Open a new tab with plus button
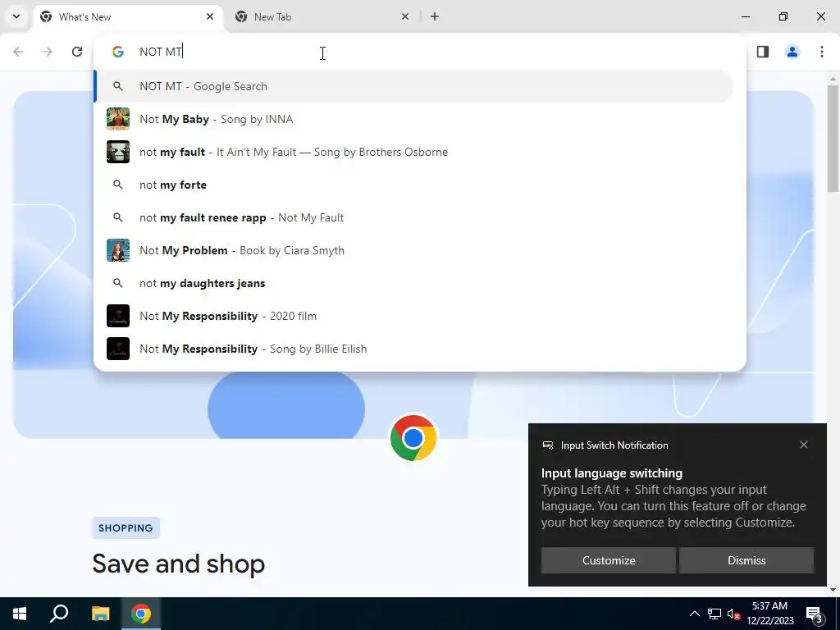Image resolution: width=840 pixels, height=630 pixels. [x=435, y=16]
